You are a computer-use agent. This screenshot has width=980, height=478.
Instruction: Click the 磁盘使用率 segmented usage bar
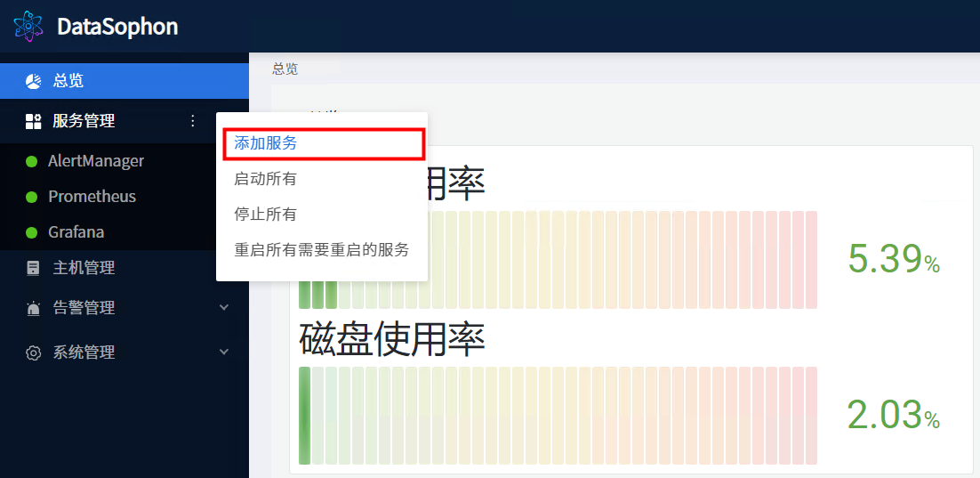point(558,416)
